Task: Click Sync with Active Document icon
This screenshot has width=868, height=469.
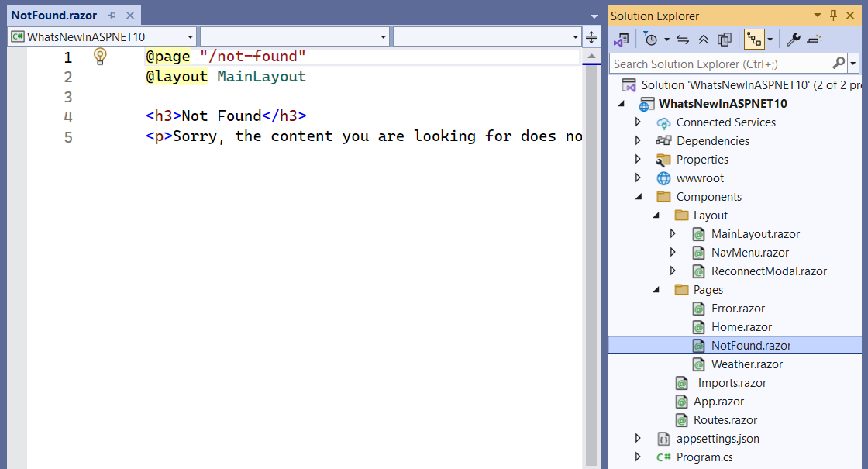Action: pyautogui.click(x=683, y=40)
